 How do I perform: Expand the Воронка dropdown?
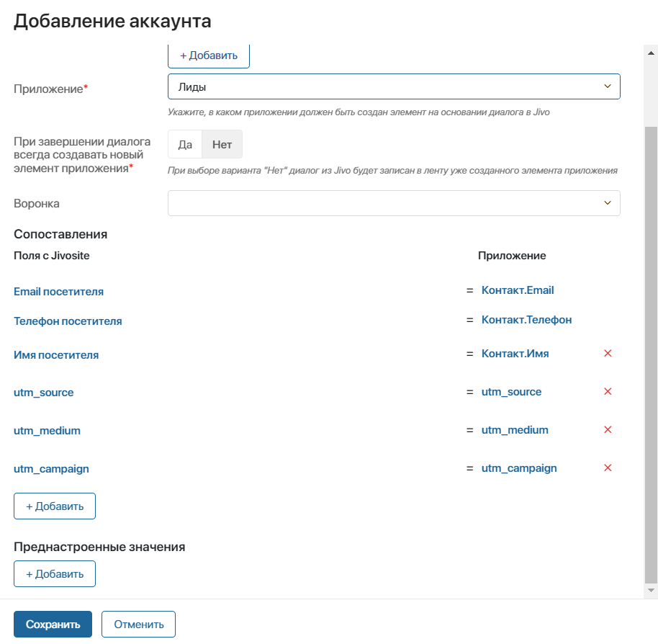coord(394,203)
